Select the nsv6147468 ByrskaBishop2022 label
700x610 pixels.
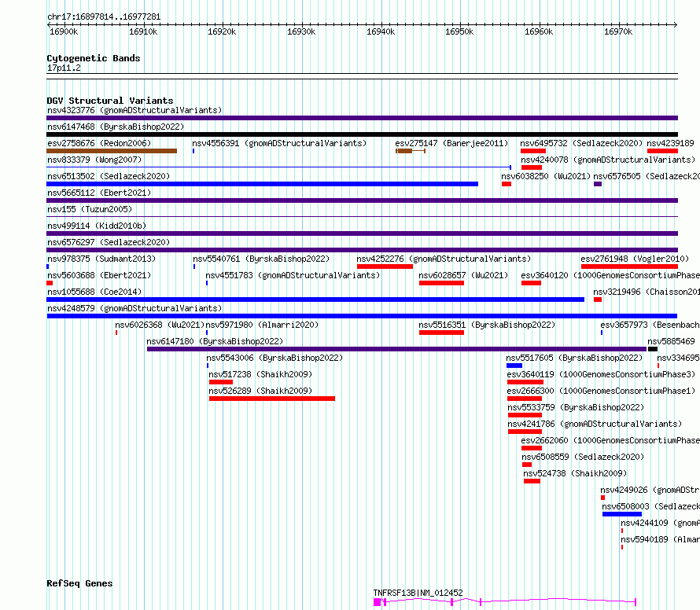pos(116,127)
